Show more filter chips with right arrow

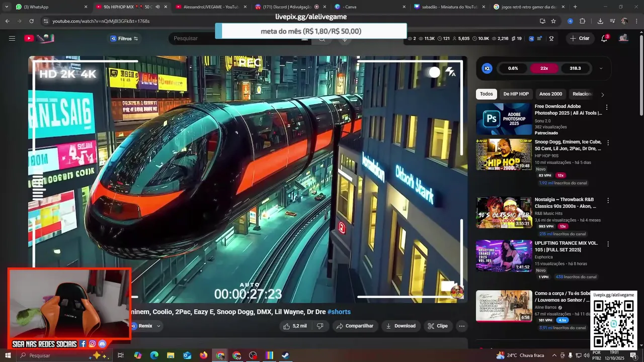[602, 95]
